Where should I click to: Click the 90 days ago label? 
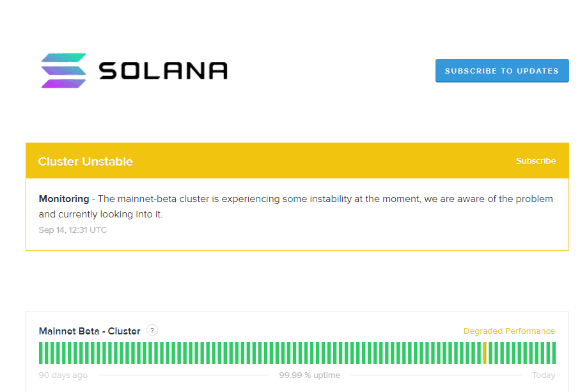[63, 375]
